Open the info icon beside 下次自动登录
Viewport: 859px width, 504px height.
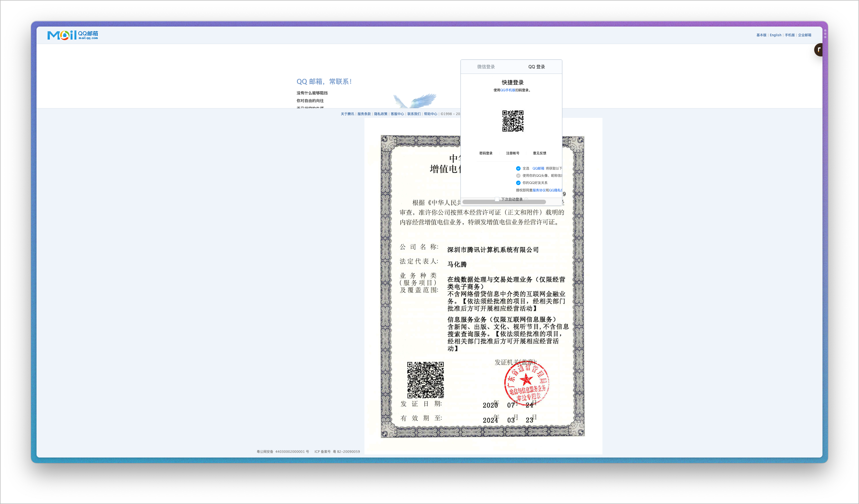tap(526, 199)
